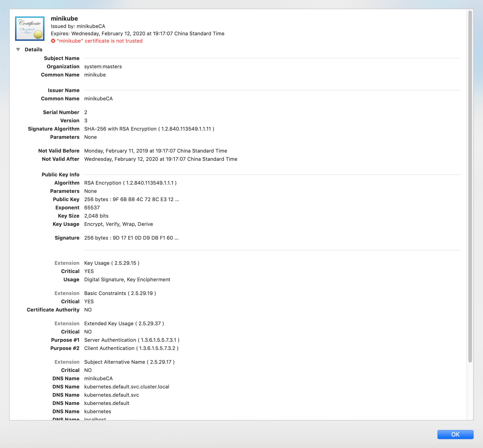
Task: Select the system:masters organization value
Action: tap(103, 66)
